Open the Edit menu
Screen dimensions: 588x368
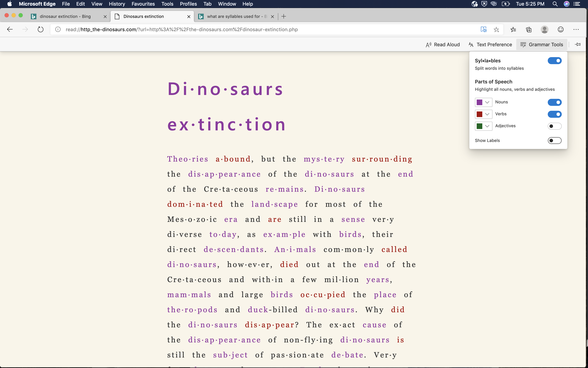tap(80, 4)
